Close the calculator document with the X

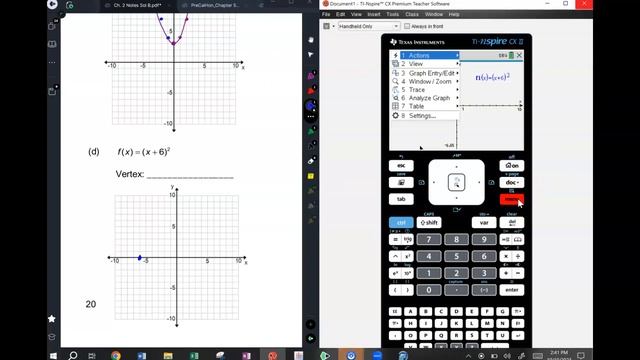click(519, 55)
